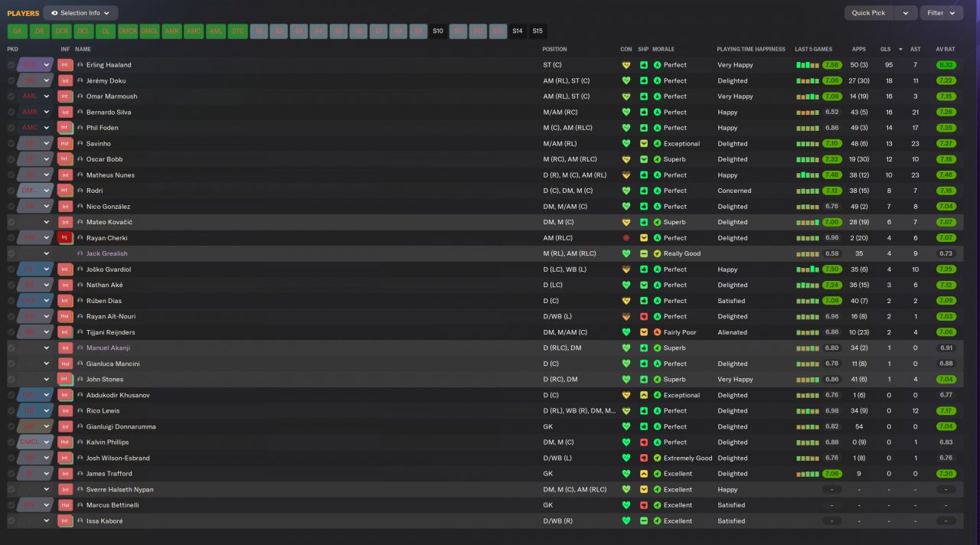Select the GK position slot
Screen dimensions: 980x545
[x=18, y=31]
